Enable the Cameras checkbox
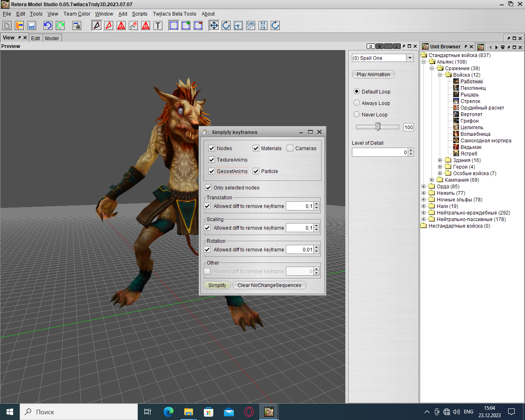The image size is (525, 420). click(x=290, y=148)
